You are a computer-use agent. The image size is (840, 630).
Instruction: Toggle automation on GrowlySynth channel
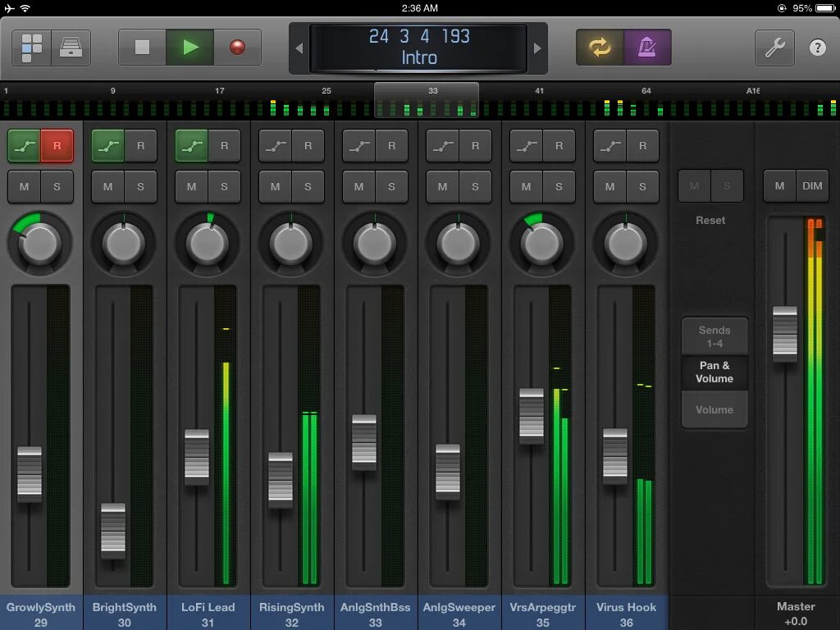pyautogui.click(x=24, y=146)
